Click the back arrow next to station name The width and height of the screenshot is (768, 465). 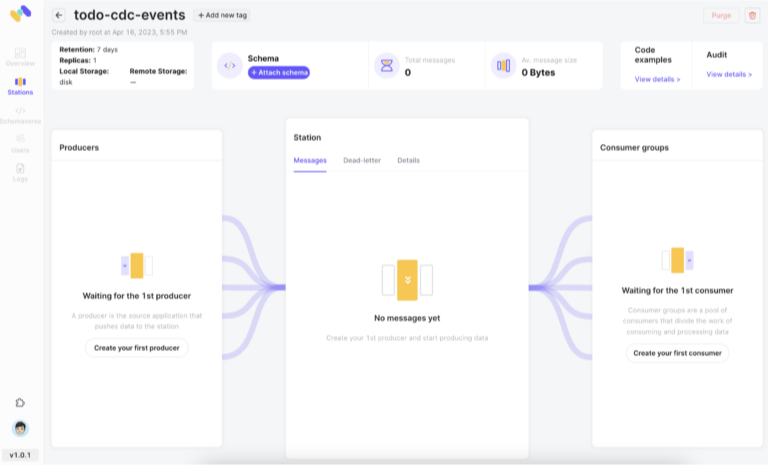(x=59, y=16)
